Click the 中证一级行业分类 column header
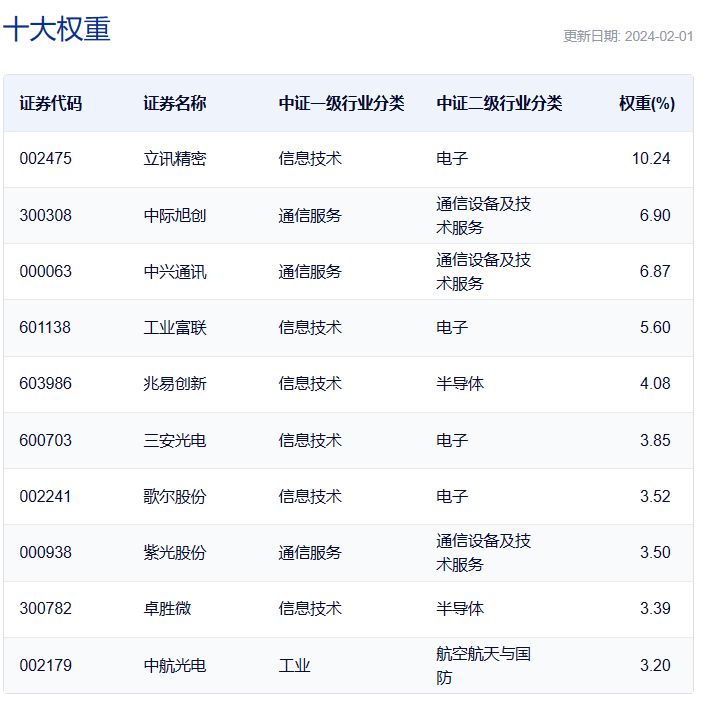This screenshot has height=702, width=705. coord(341,104)
